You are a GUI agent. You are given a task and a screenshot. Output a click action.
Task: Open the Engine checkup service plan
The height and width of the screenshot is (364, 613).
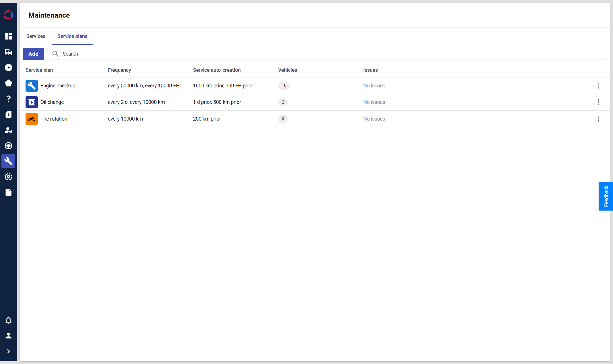pyautogui.click(x=58, y=86)
